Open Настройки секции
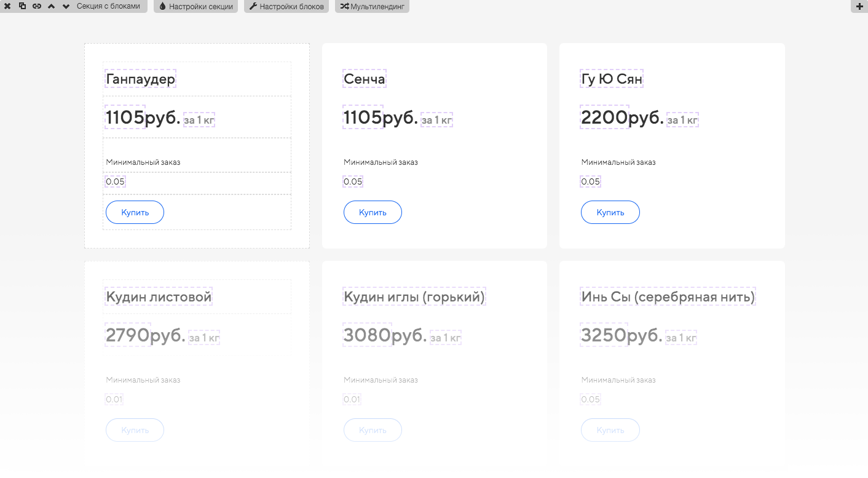Viewport: 868px width, 478px height. tap(195, 6)
